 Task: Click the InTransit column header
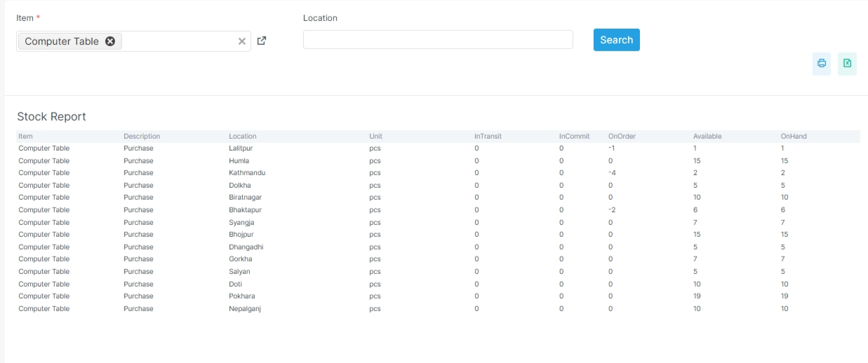488,137
